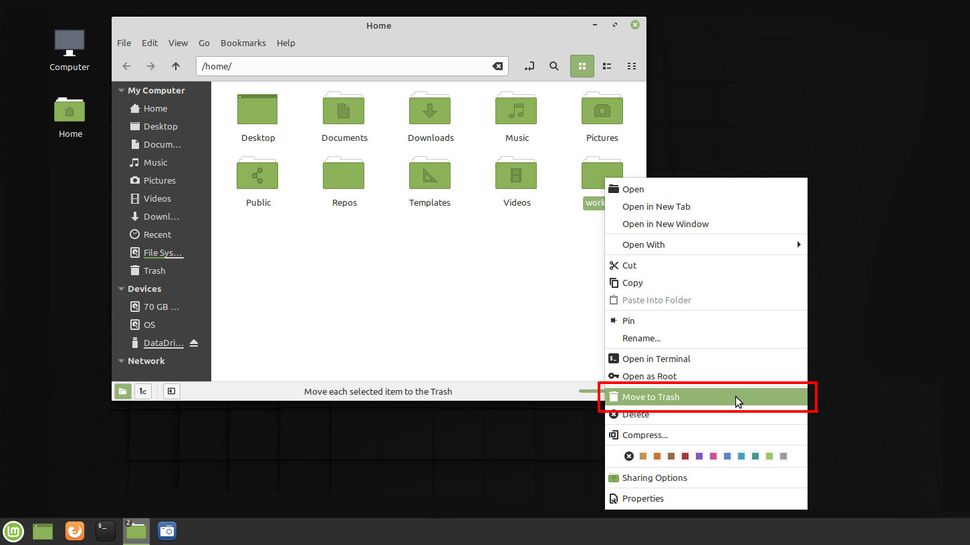Pick the pink folder color swatch
This screenshot has width=970, height=545.
click(713, 456)
